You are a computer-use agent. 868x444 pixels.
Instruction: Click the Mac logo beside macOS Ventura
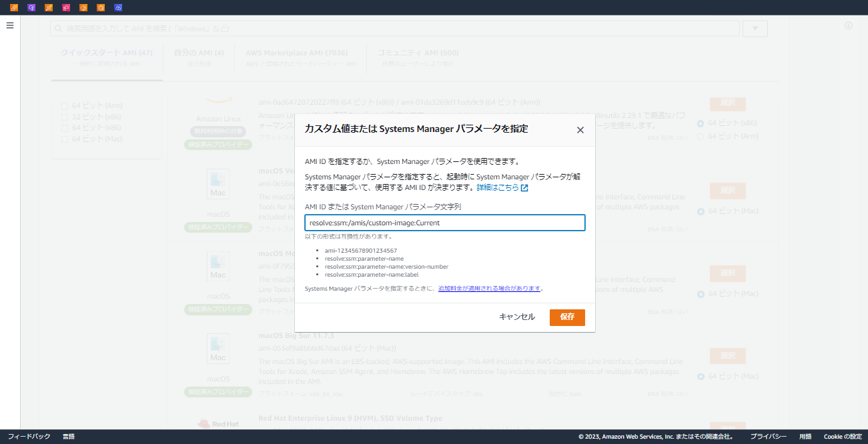218,184
